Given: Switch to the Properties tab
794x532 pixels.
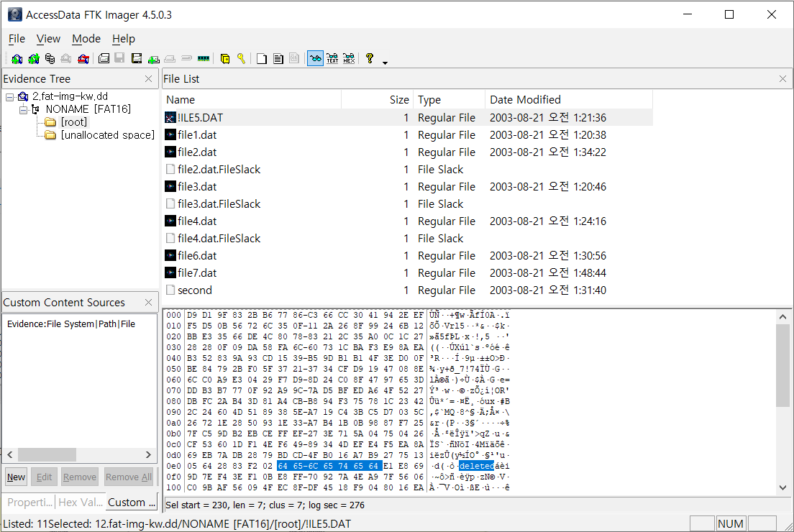Looking at the screenshot, I should pyautogui.click(x=30, y=502).
